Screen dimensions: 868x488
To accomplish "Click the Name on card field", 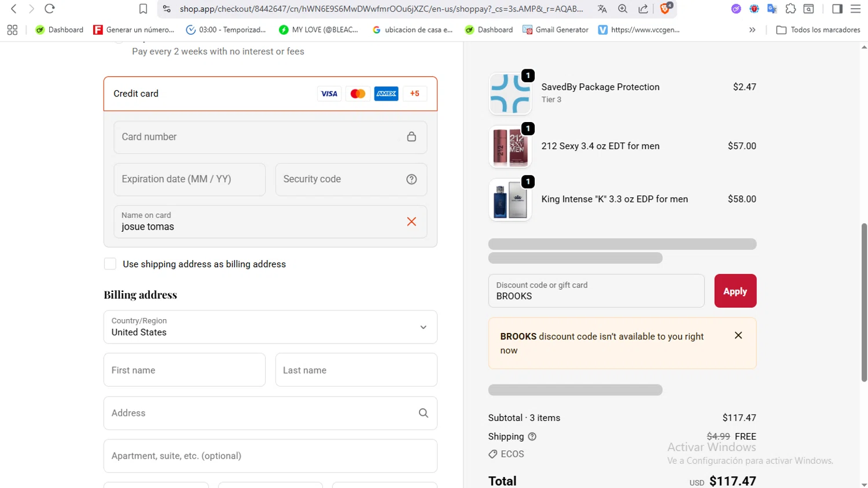I will [x=270, y=221].
